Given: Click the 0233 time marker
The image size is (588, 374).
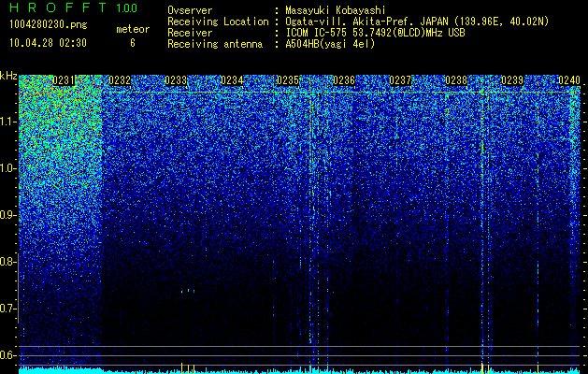Looking at the screenshot, I should pyautogui.click(x=176, y=80).
